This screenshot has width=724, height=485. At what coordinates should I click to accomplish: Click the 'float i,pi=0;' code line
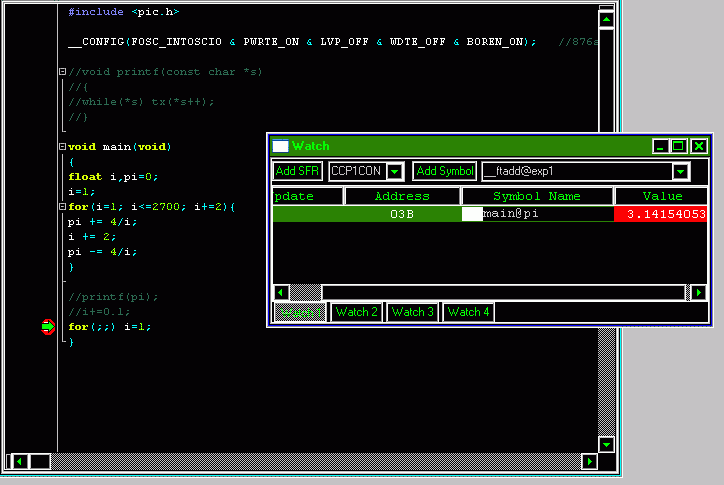[x=113, y=177]
